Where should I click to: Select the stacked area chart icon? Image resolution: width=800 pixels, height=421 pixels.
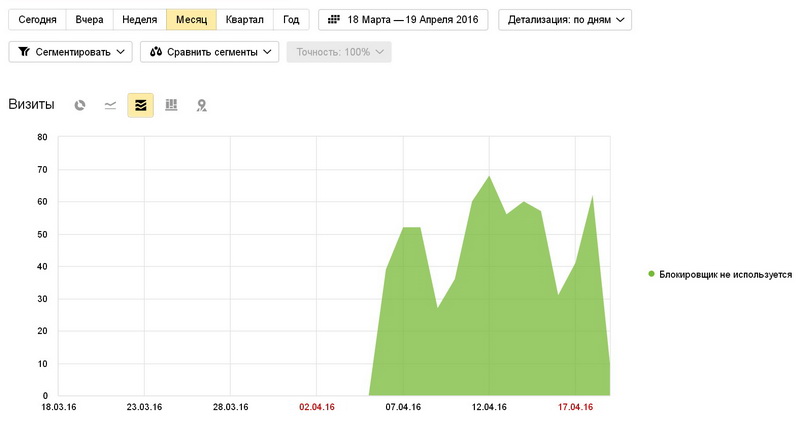pos(140,105)
